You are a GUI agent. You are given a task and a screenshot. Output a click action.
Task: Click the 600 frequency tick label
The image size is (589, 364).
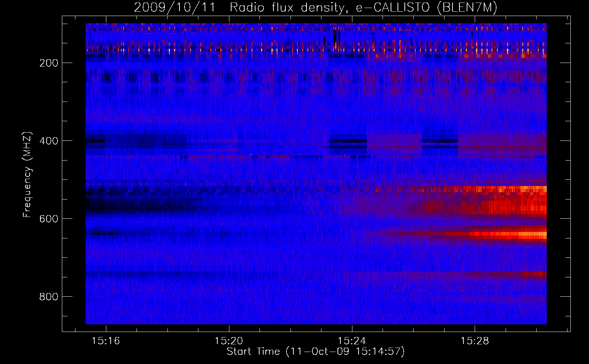[x=49, y=219]
